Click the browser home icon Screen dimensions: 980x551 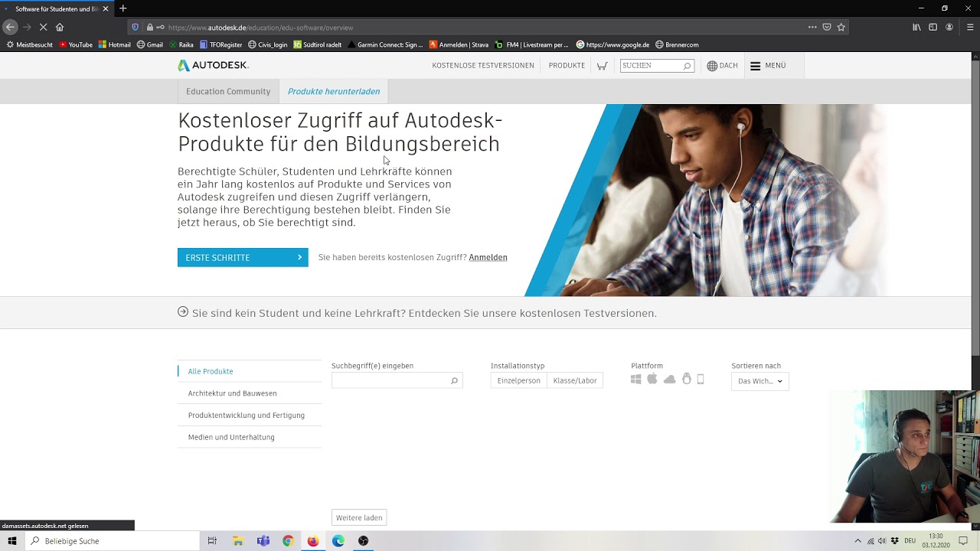click(x=60, y=27)
